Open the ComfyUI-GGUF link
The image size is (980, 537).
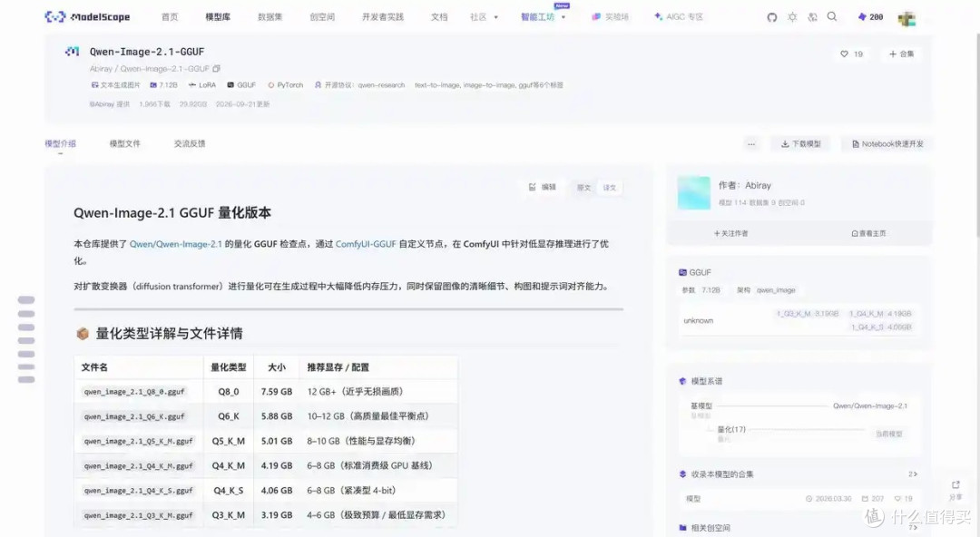click(x=366, y=244)
